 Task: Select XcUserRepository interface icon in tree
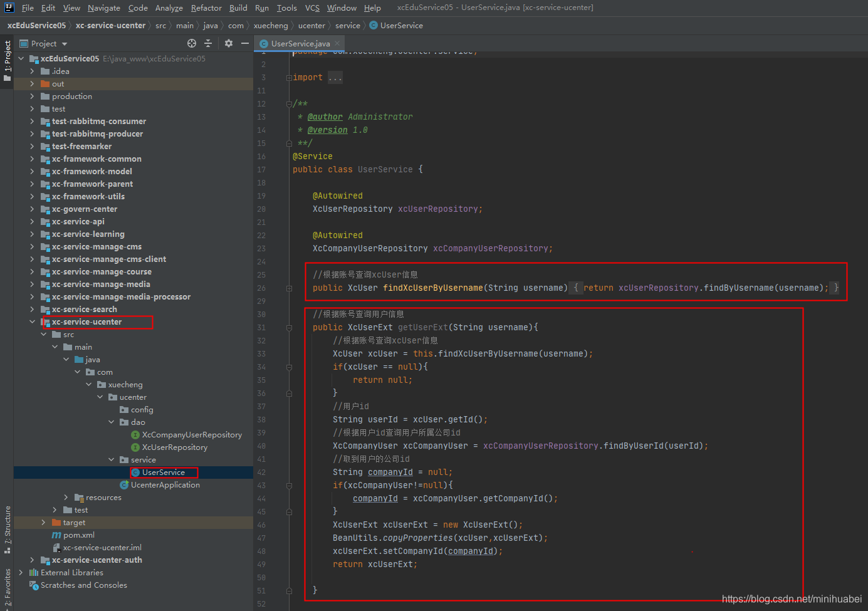135,447
